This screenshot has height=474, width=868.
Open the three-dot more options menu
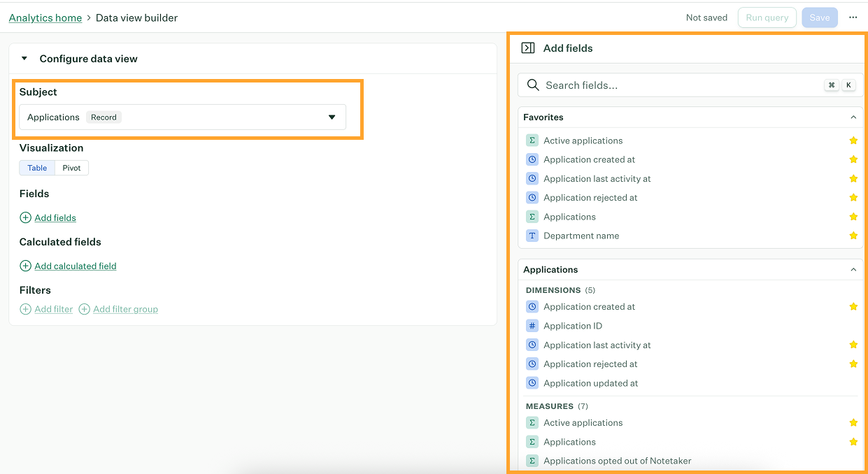click(x=853, y=17)
